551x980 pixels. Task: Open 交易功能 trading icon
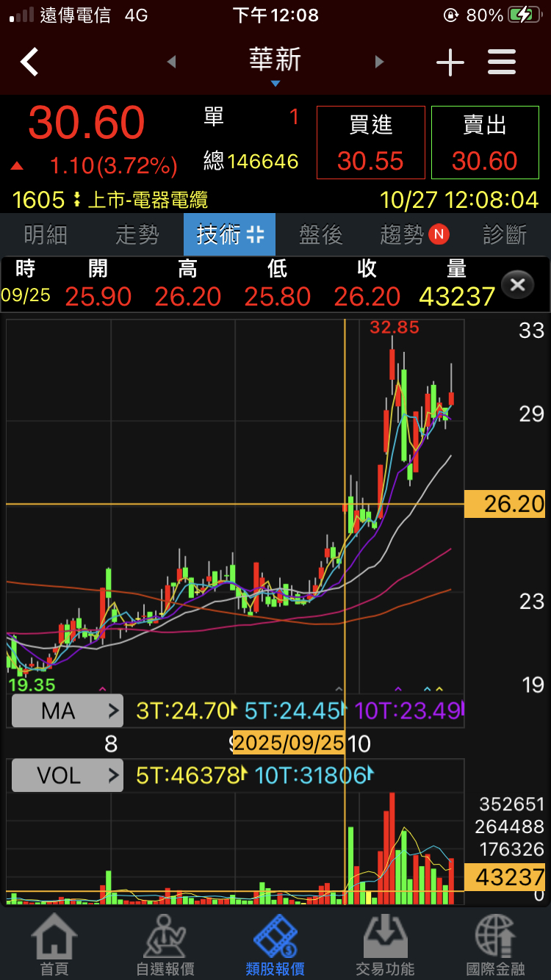pos(385,944)
